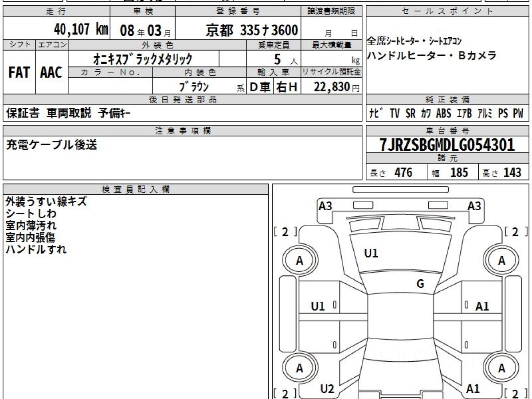Click the upper-left A3 bumper mark
532x399 pixels.
coord(325,206)
